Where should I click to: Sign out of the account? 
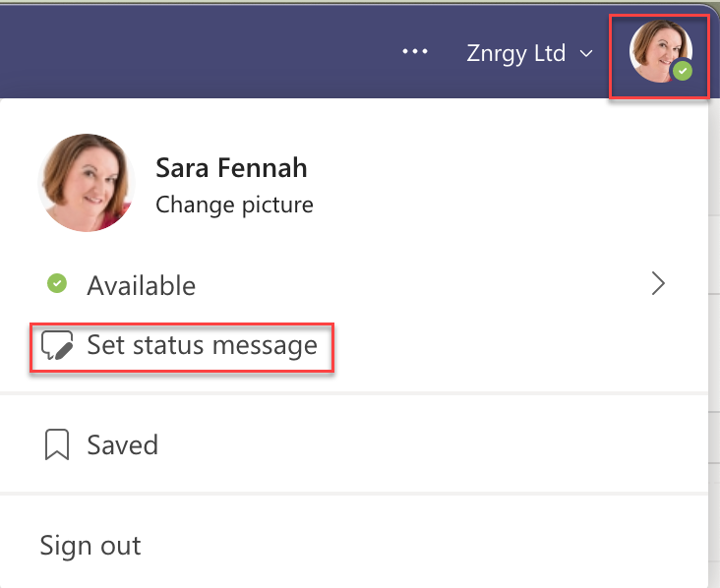[x=90, y=545]
